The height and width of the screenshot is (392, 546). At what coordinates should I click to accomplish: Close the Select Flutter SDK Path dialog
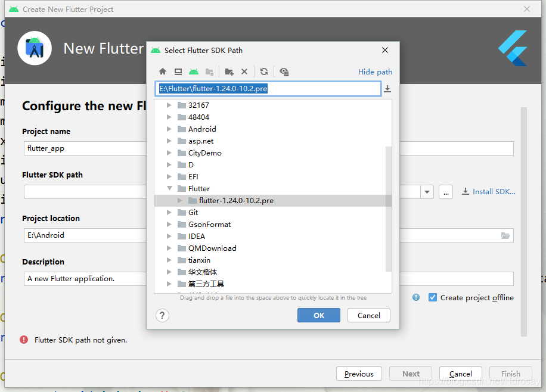click(x=385, y=50)
